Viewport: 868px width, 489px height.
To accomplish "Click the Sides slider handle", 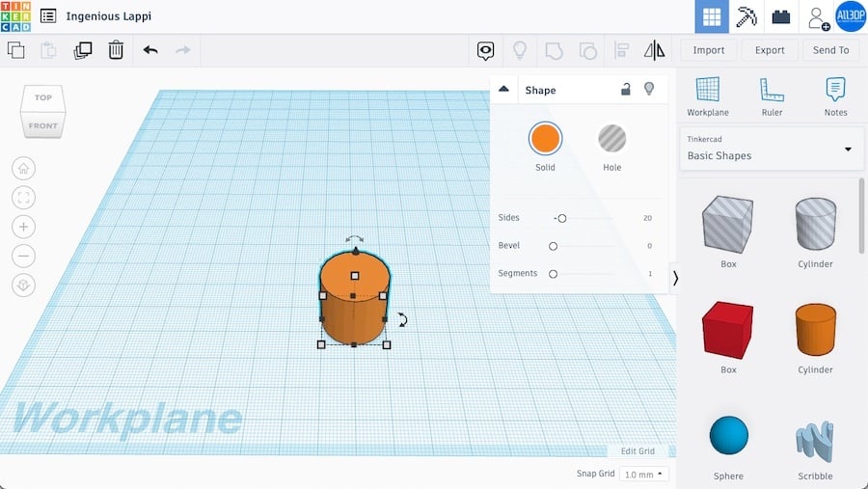I will tap(562, 218).
